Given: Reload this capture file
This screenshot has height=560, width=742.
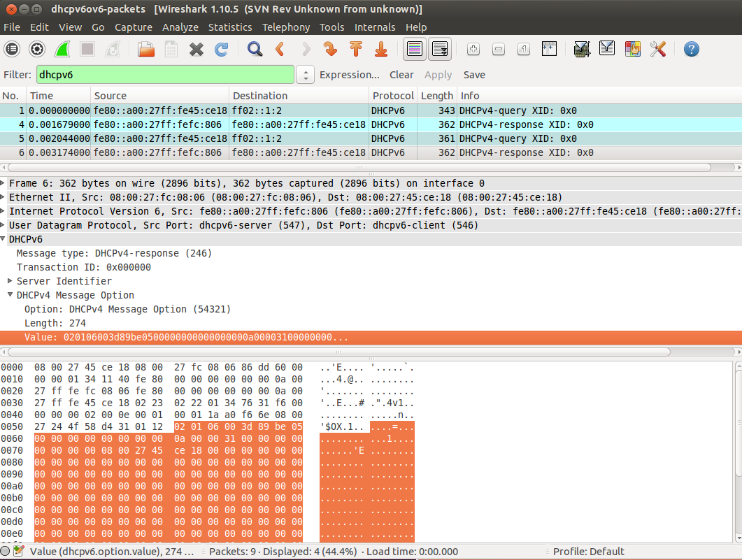Looking at the screenshot, I should 222,49.
